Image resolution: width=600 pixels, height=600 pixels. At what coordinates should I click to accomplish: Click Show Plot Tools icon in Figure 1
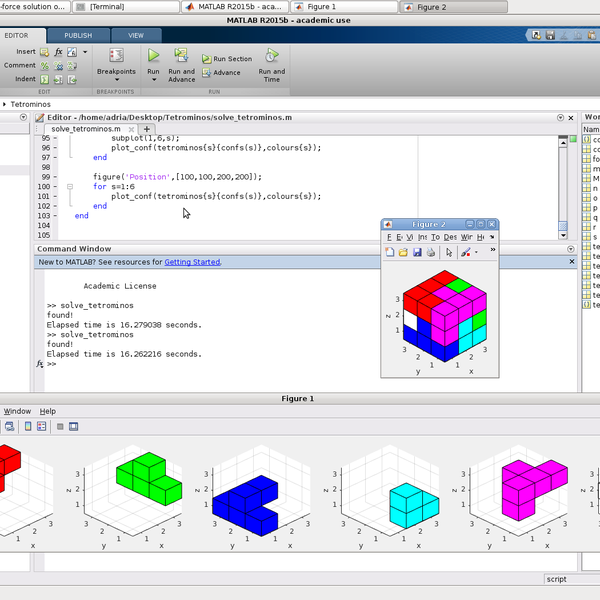(x=73, y=426)
